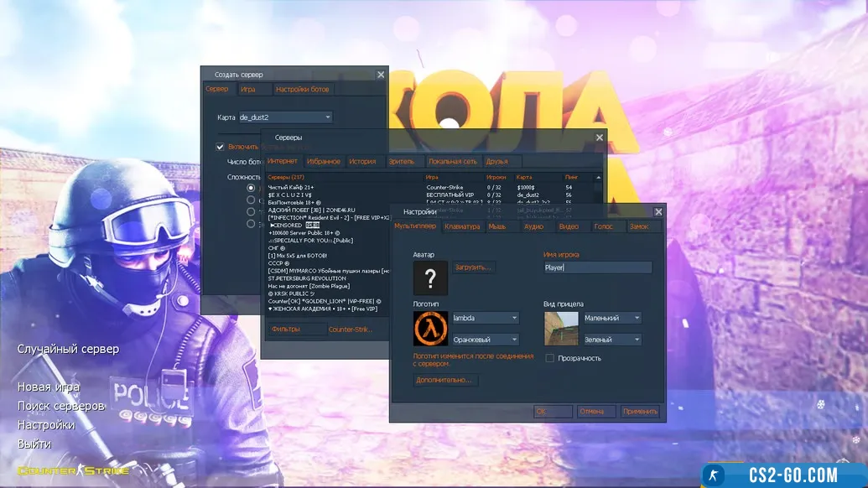The height and width of the screenshot is (488, 868).
Task: Switch to the Клавиатура settings tab
Action: (462, 226)
